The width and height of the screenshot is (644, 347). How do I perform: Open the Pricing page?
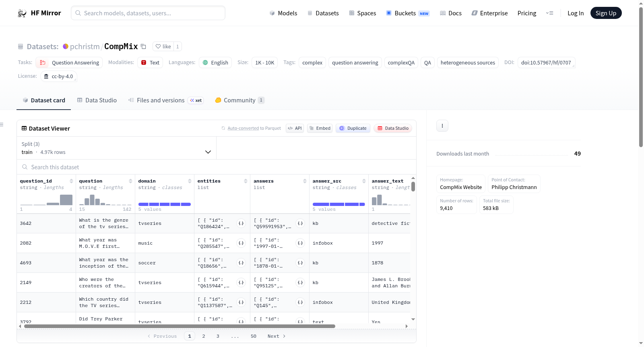pos(527,13)
